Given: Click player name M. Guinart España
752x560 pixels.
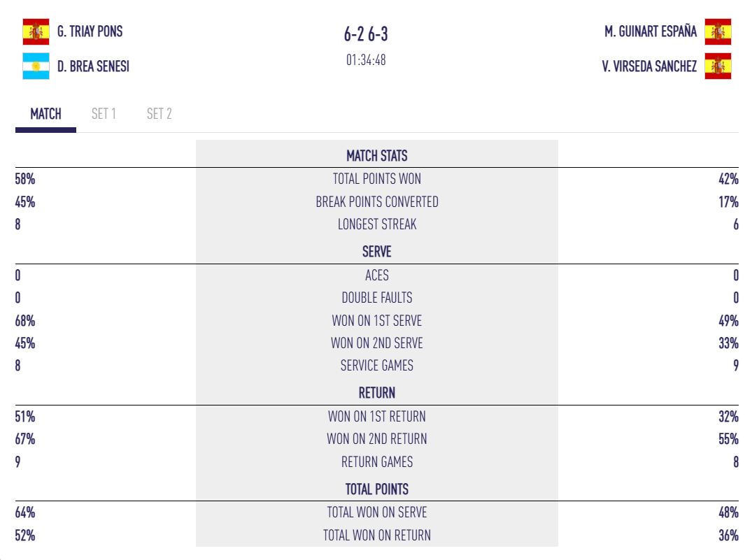Looking at the screenshot, I should [651, 31].
